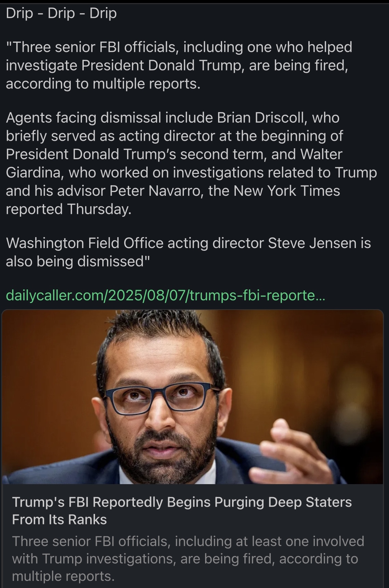Select the paragraph starting "Three senior FBI officials"
The width and height of the screenshot is (389, 588).
pyautogui.click(x=179, y=65)
